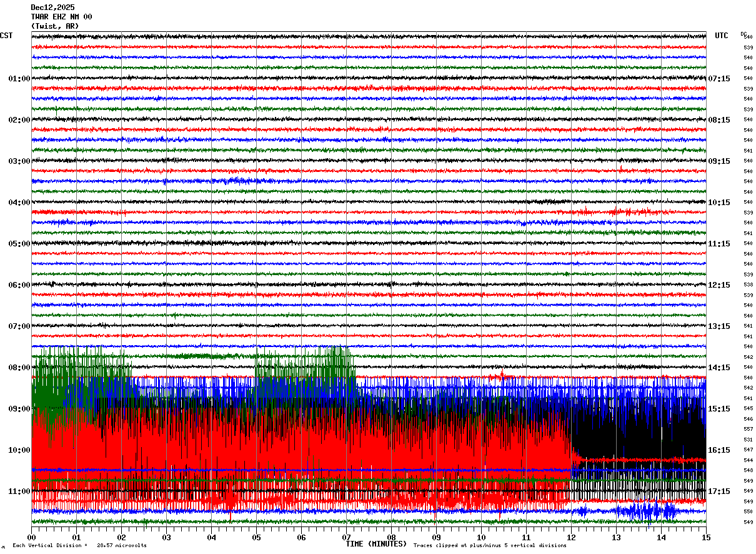This screenshot has height=554, width=756.
Task: Click the traces clipped footnote text
Action: click(x=490, y=546)
